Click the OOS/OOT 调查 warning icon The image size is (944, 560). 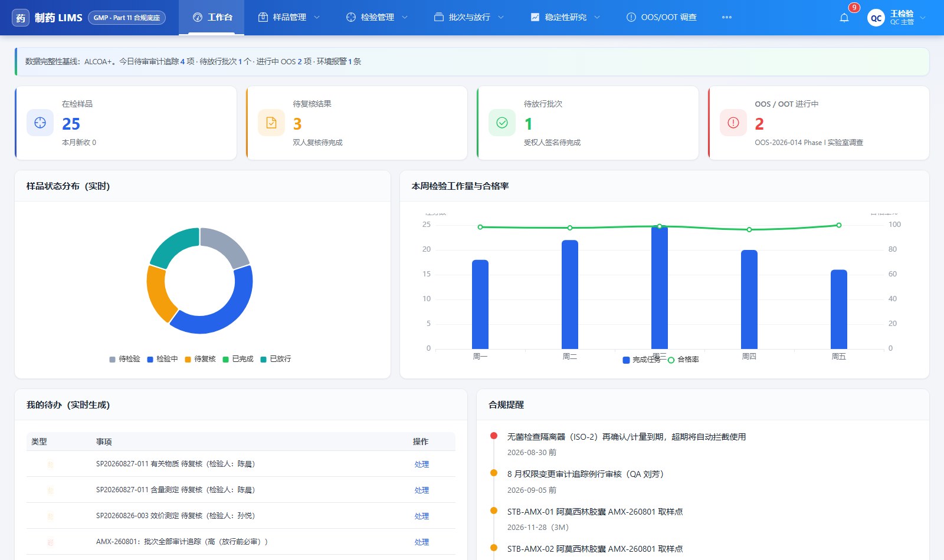pyautogui.click(x=631, y=17)
